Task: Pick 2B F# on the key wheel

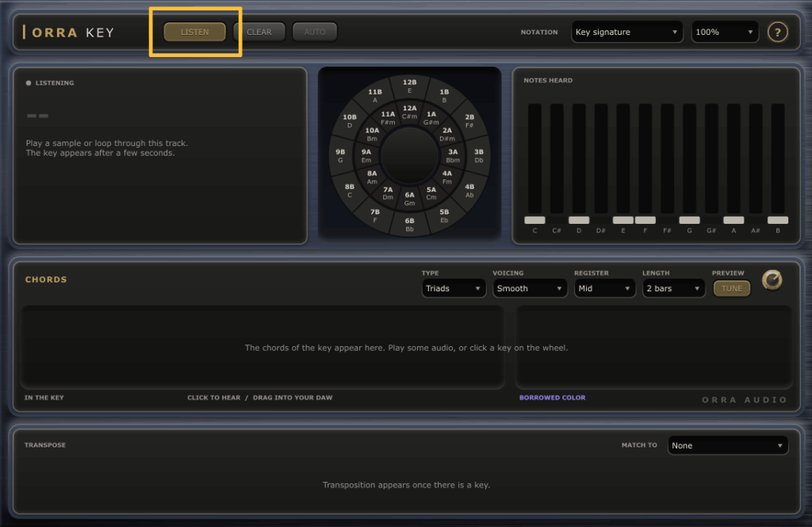Action: pos(469,121)
